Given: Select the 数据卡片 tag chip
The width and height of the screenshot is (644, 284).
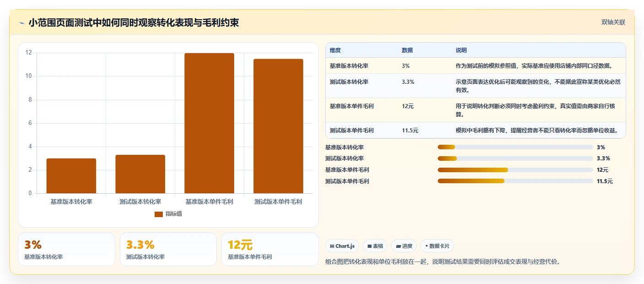Looking at the screenshot, I should click(x=437, y=246).
